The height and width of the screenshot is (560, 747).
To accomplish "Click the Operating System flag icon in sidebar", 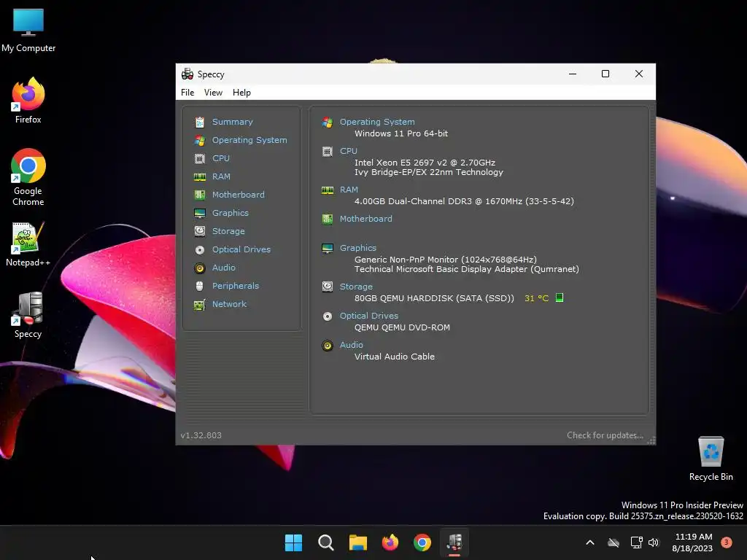I will click(x=200, y=141).
